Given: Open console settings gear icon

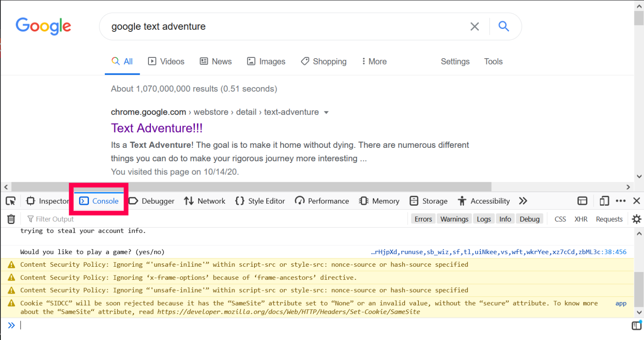Looking at the screenshot, I should click(x=636, y=219).
